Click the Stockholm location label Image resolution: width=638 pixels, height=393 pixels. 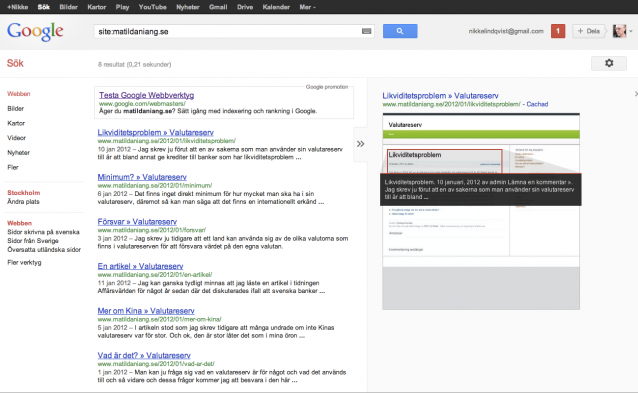point(24,193)
